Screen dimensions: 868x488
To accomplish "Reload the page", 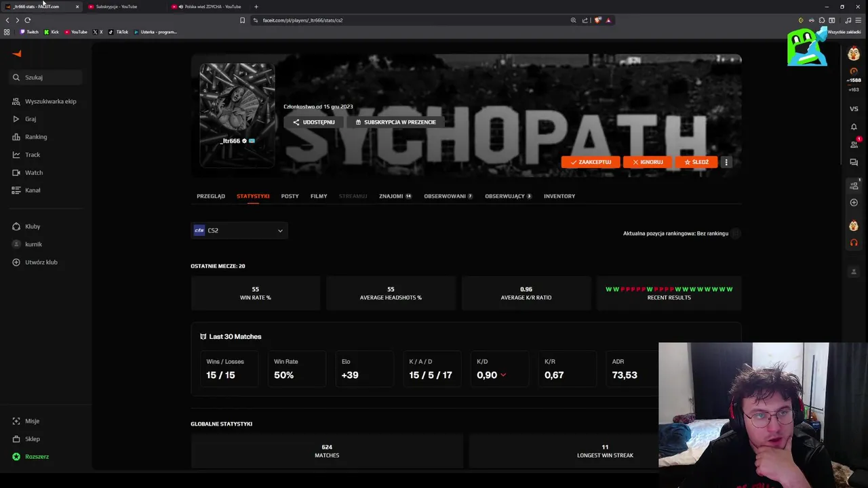I will 27,20.
